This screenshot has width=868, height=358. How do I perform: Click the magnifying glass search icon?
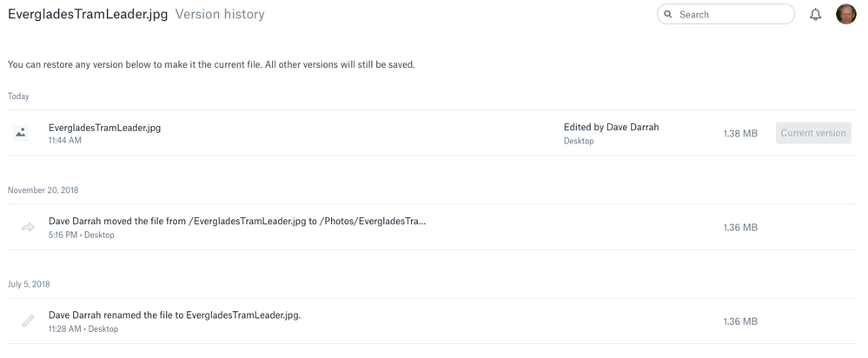(x=668, y=15)
